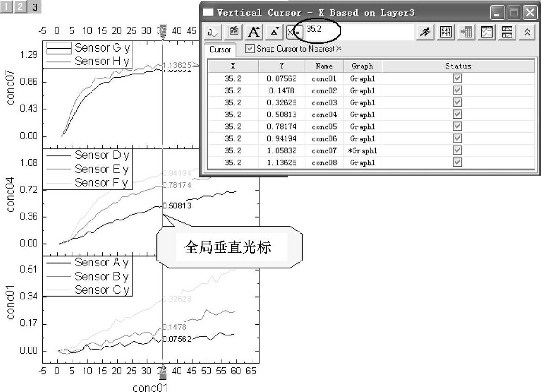Screen dimensions: 541x392
Task: Toggle Status checkbox for conc05 row
Action: (x=458, y=126)
